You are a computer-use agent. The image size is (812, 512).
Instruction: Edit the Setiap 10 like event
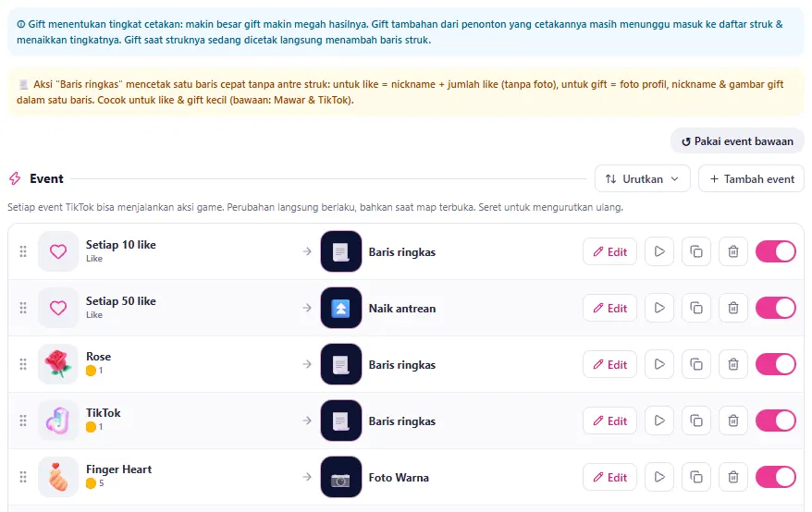point(609,251)
